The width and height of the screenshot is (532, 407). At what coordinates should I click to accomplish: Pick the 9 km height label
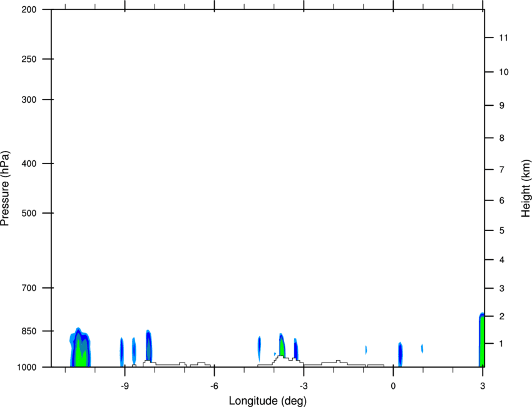[x=502, y=106]
